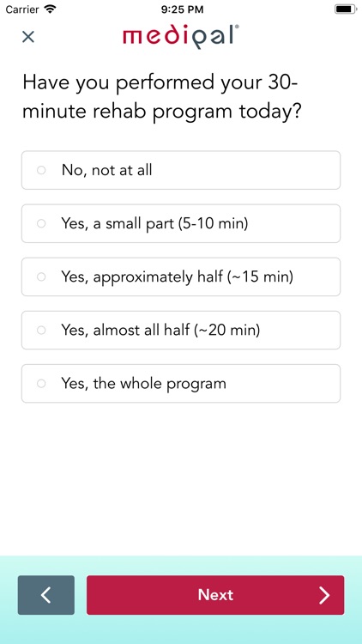Tap the 'No, not at all' option text
The height and width of the screenshot is (644, 362).
[106, 170]
